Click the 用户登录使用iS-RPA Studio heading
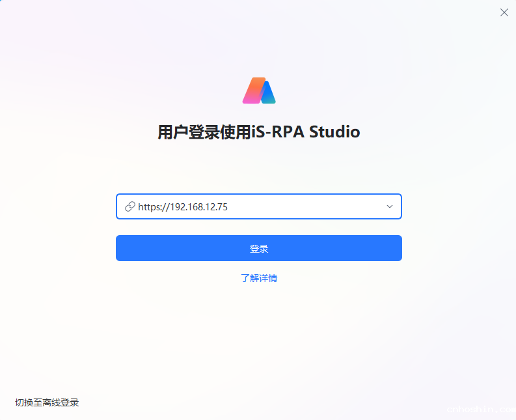This screenshot has height=420, width=516. [259, 132]
